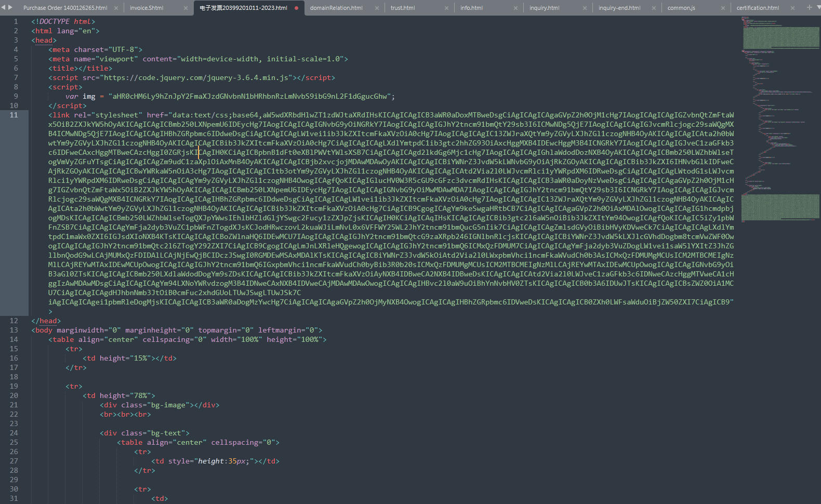Click line number 13 in the gutter
821x504 pixels.
(x=14, y=330)
